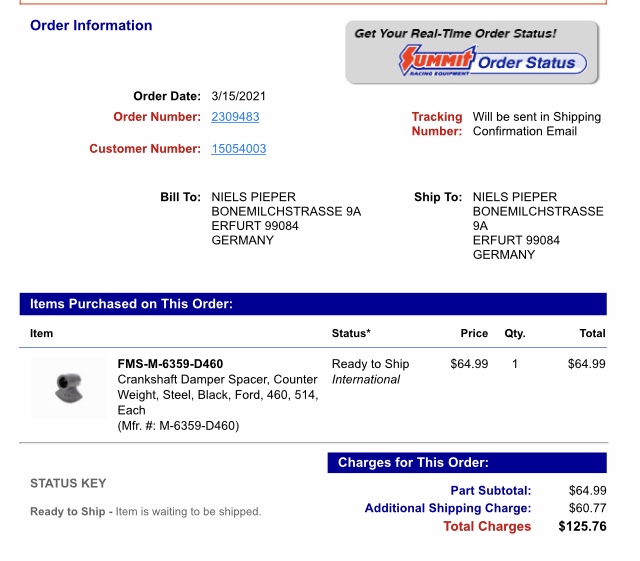
Task: Click the Order Information heading
Action: coord(91,25)
